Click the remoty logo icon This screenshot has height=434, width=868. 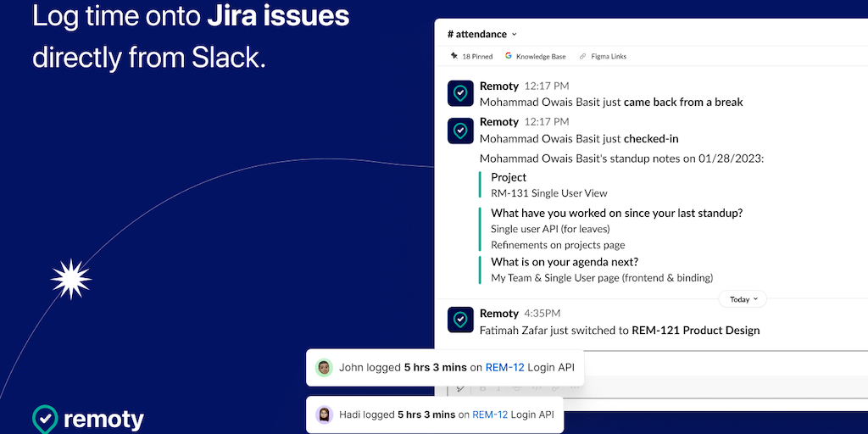coord(45,419)
